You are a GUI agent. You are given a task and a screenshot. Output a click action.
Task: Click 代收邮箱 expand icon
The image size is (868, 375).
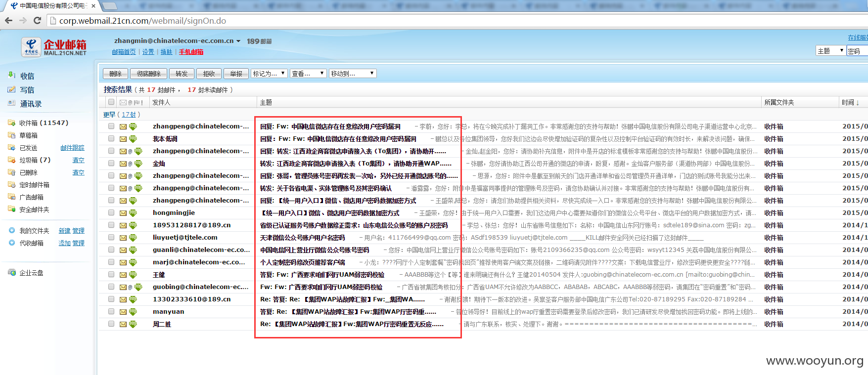click(x=12, y=243)
